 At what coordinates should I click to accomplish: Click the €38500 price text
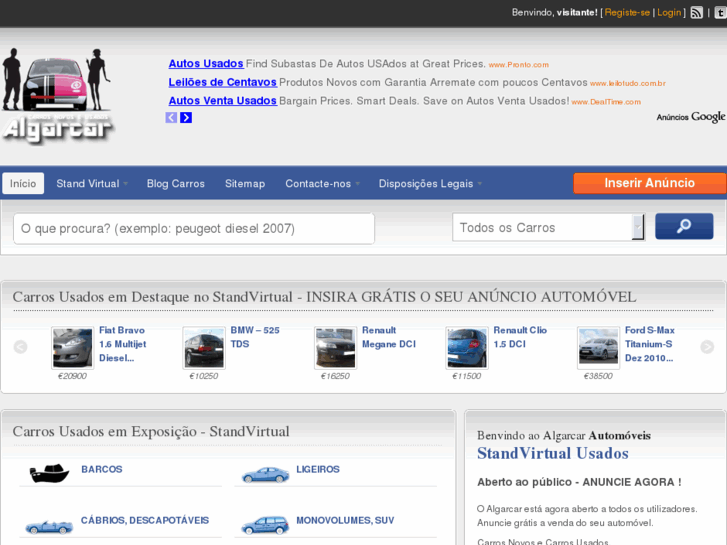point(598,376)
